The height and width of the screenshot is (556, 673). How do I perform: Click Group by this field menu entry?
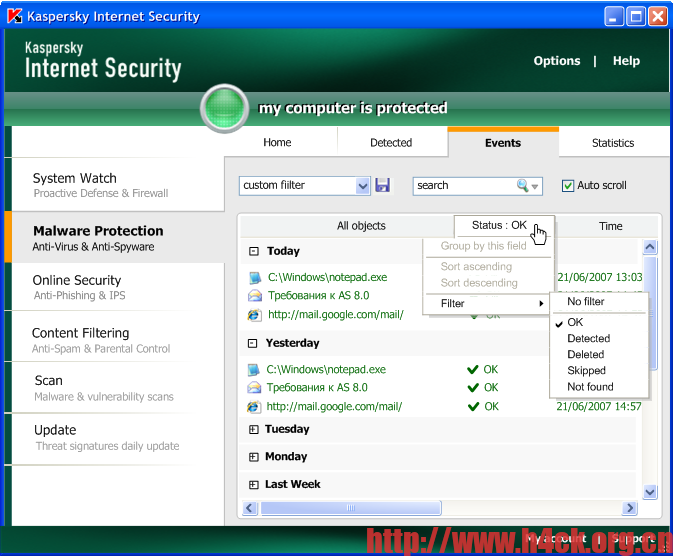coord(484,246)
